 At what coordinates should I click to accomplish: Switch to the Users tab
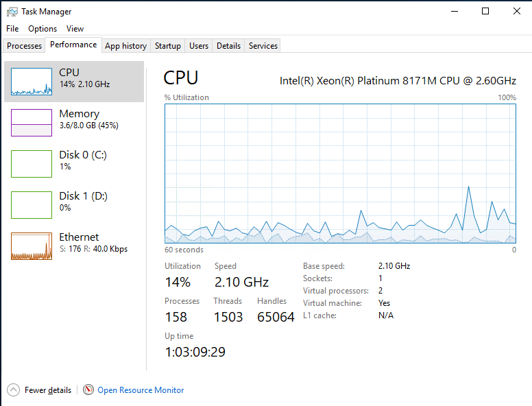tap(199, 46)
